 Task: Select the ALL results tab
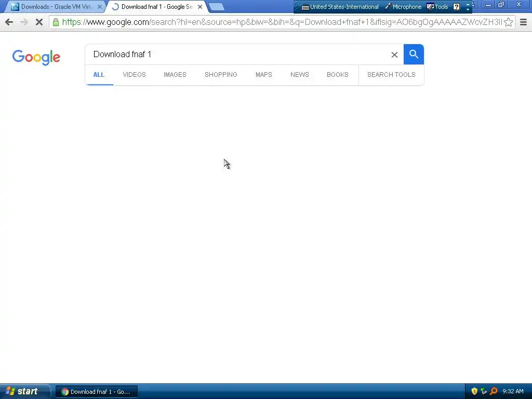coord(99,75)
